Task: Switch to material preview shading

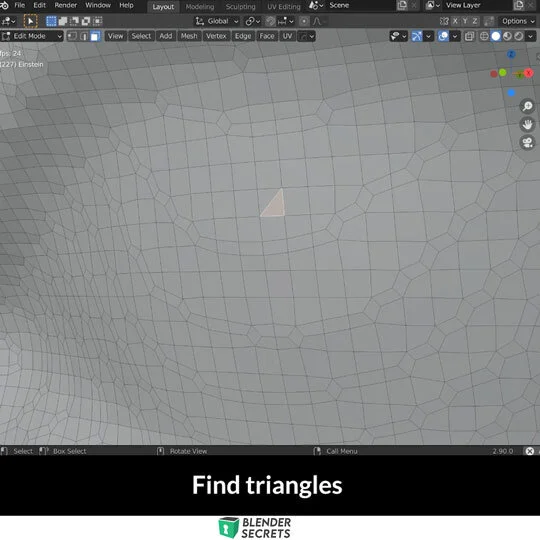Action: pos(507,36)
